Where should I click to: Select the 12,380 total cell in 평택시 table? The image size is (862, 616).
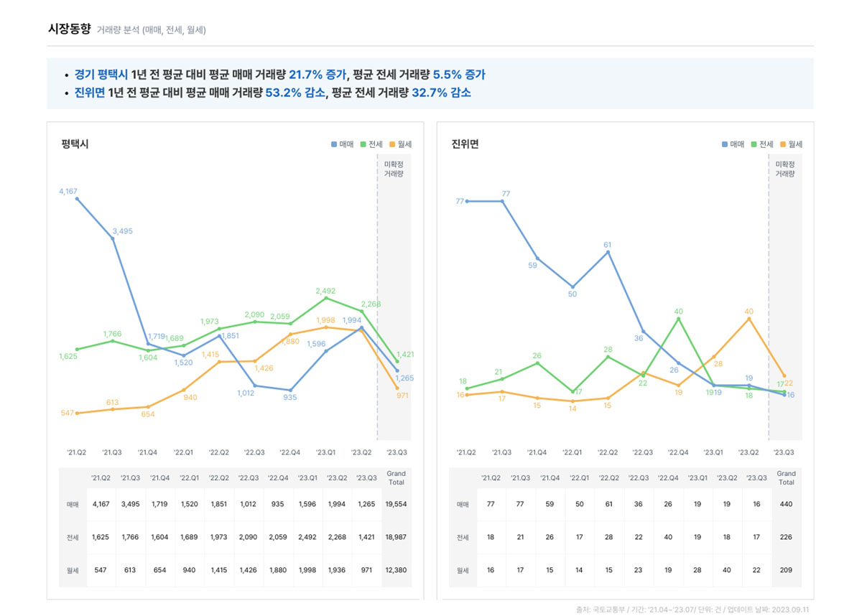click(396, 570)
